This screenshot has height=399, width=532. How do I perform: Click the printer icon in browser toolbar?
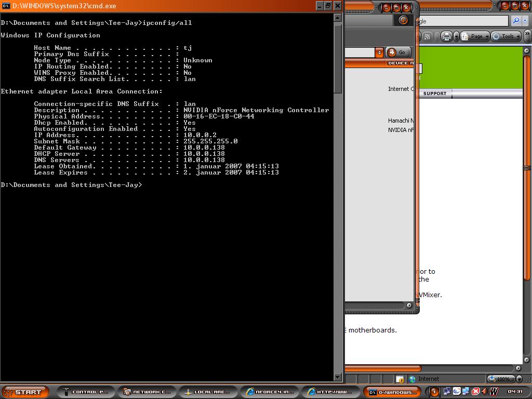(447, 36)
